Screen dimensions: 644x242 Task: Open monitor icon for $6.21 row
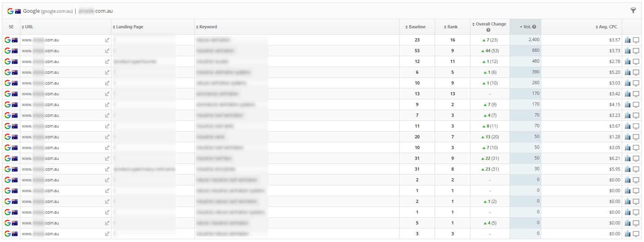click(x=636, y=158)
